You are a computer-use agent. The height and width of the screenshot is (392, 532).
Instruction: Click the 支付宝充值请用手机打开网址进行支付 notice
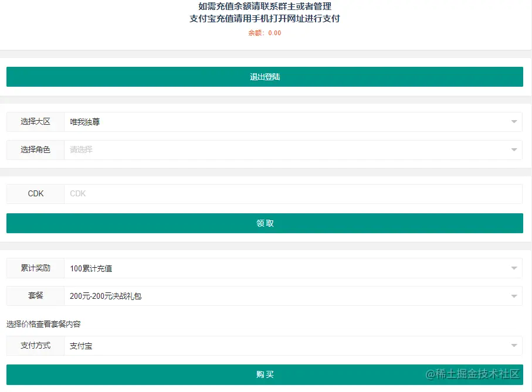tap(265, 19)
